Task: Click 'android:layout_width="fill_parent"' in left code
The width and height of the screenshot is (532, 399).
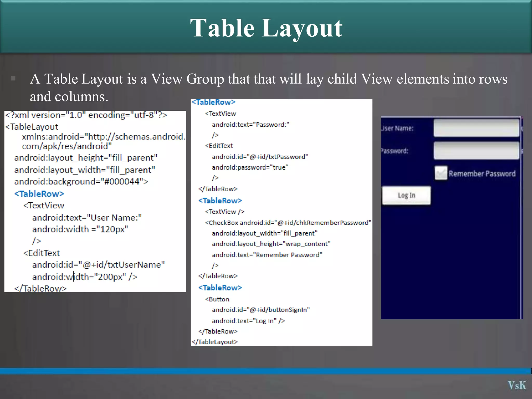Action: 85,170
